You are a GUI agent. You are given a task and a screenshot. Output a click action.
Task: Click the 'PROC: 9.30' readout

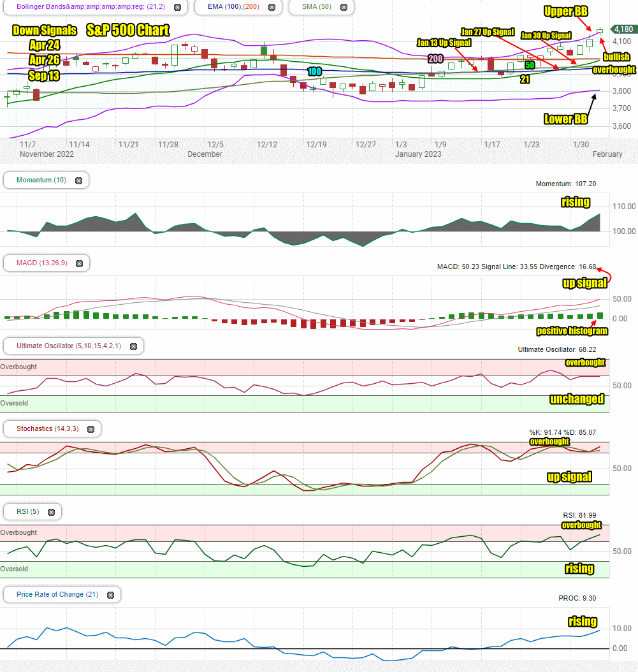577,598
